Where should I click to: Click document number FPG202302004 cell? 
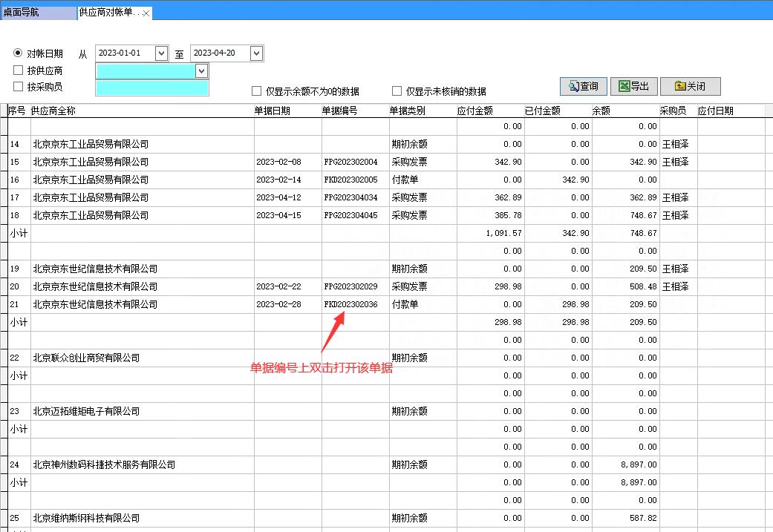click(350, 162)
